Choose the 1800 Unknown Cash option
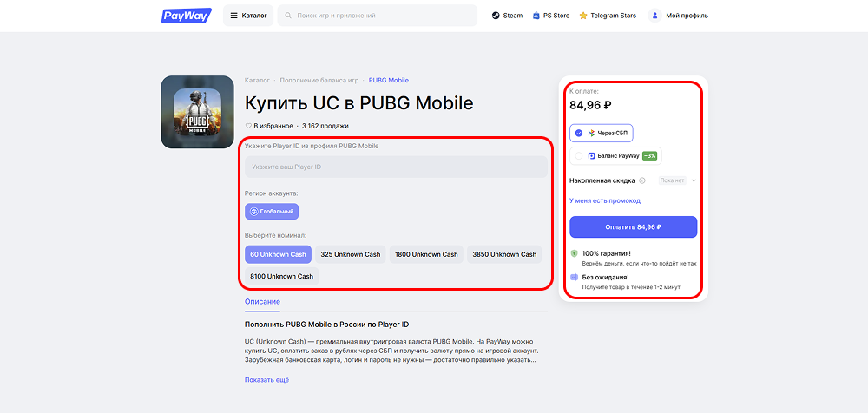The width and height of the screenshot is (868, 413). tap(426, 255)
